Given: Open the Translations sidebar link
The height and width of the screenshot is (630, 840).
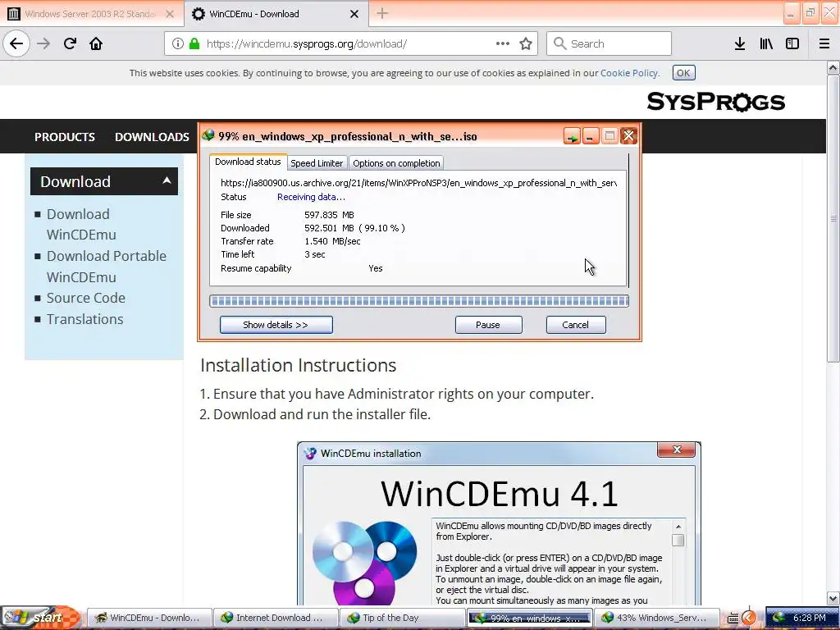Looking at the screenshot, I should tap(84, 319).
